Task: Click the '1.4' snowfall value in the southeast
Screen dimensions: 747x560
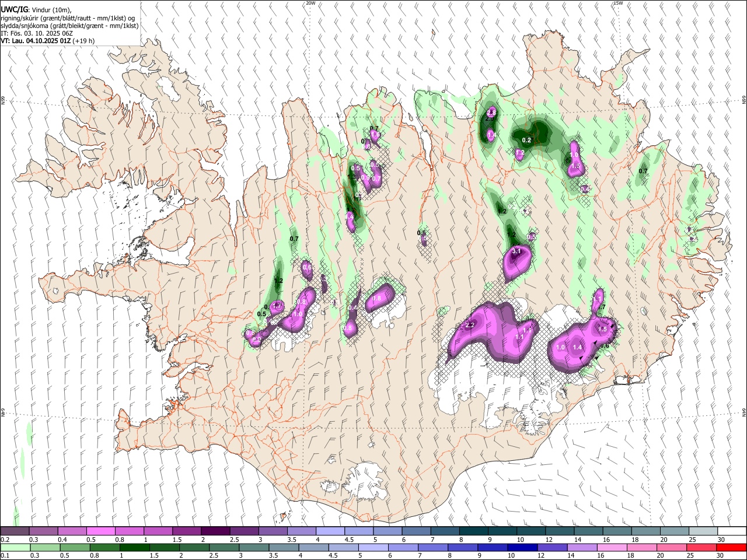Action: 578,348
